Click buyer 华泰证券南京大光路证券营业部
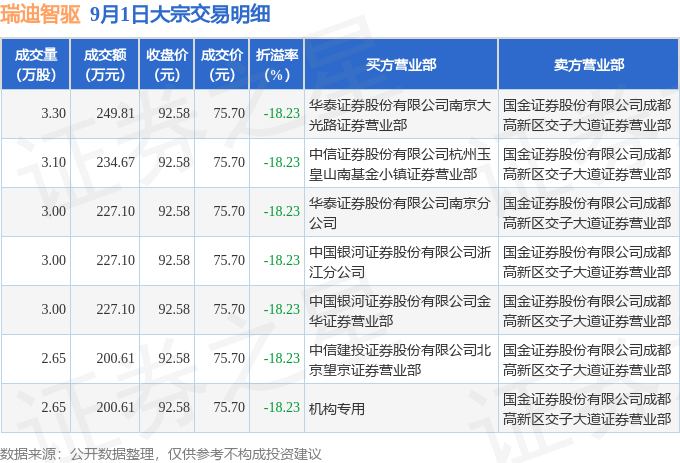The image size is (680, 463). (x=399, y=115)
